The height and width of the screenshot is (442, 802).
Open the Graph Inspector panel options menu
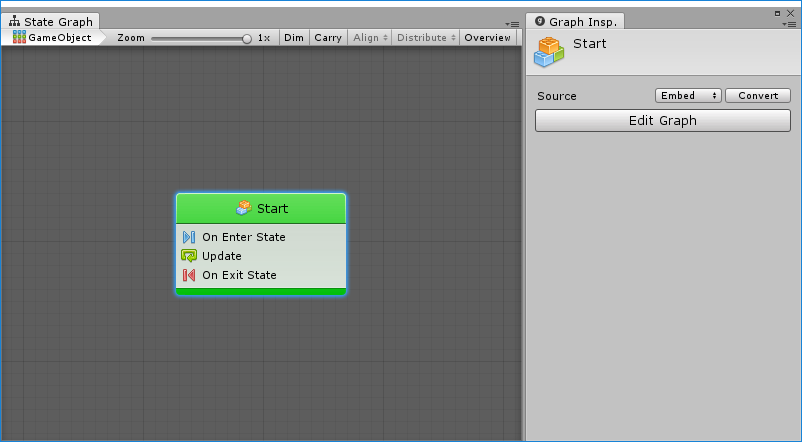[788, 22]
